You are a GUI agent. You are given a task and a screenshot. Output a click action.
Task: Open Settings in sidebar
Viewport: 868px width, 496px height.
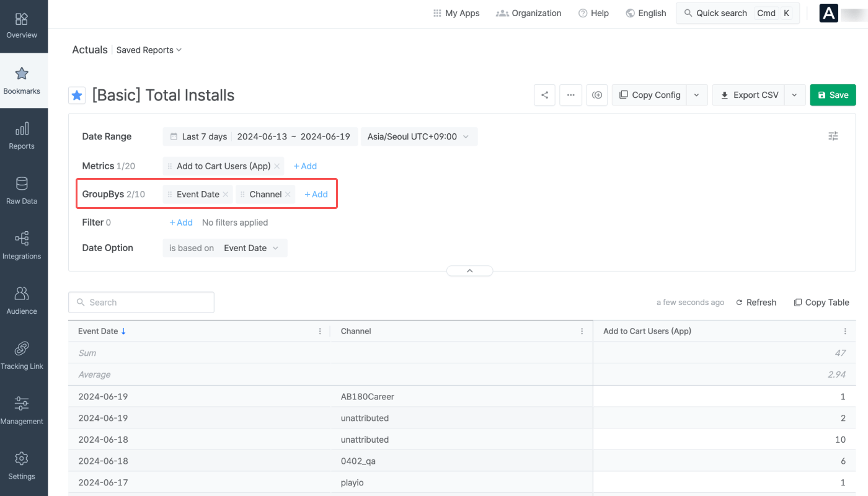[x=22, y=466]
